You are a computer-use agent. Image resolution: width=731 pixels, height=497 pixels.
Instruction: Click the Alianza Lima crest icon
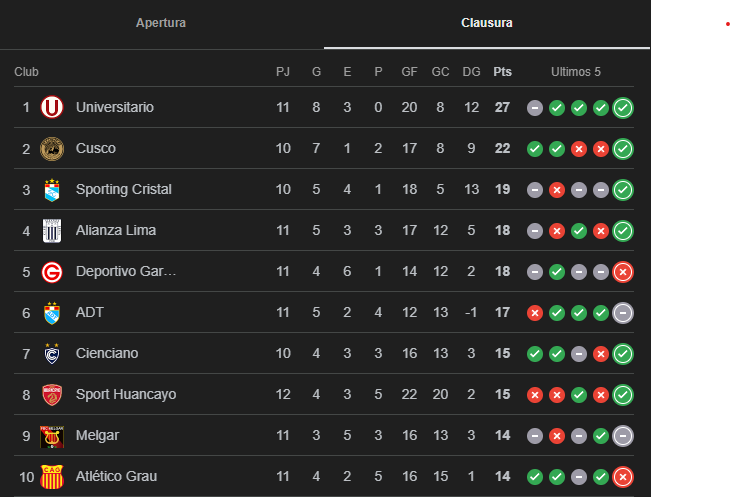click(52, 230)
